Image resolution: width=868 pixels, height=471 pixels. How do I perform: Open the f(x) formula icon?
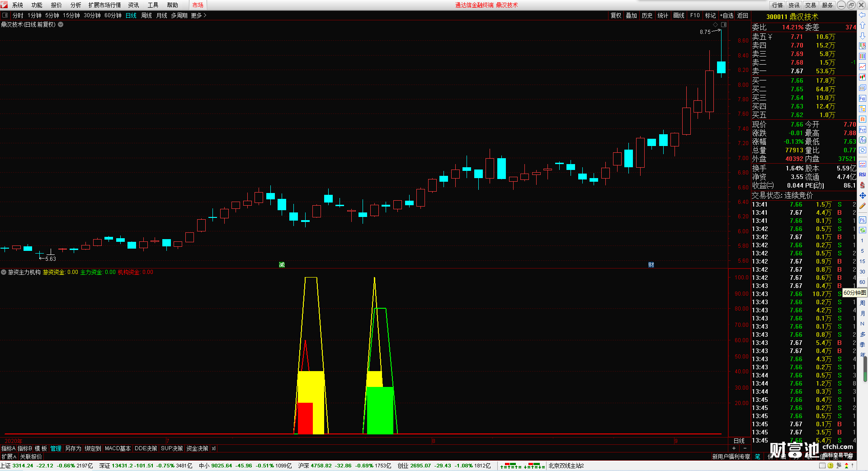point(863,140)
